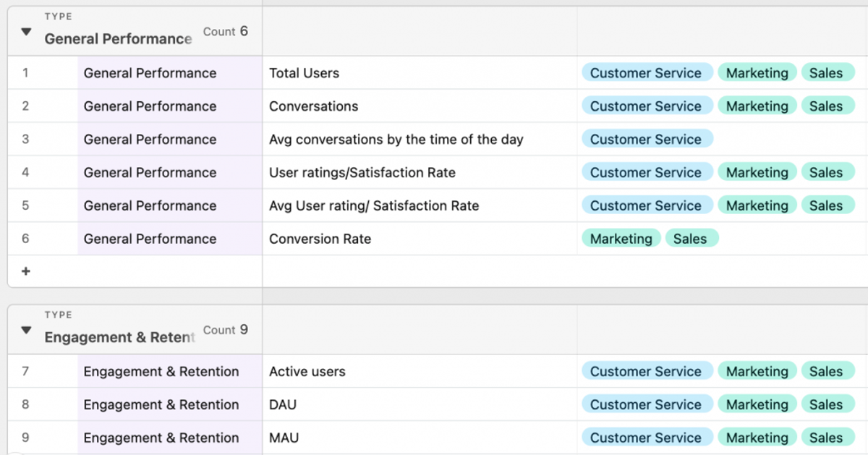The height and width of the screenshot is (455, 868).
Task: Click Sales tag in Conversion Rate row
Action: coord(692,239)
